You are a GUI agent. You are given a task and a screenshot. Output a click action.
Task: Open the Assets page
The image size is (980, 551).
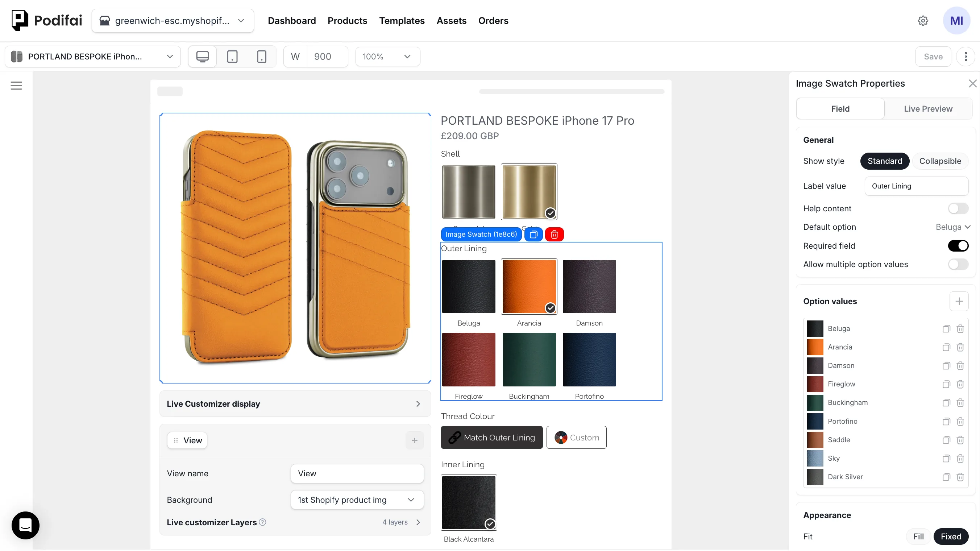[452, 21]
